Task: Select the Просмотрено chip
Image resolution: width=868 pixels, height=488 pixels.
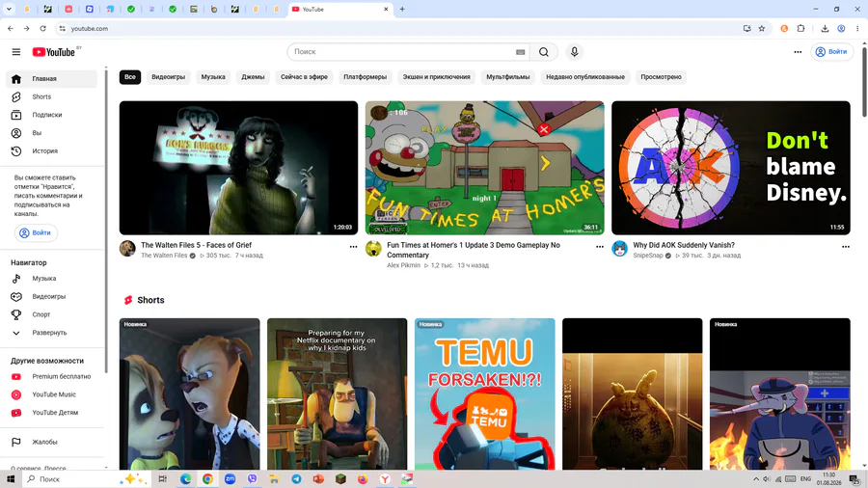Action: click(661, 77)
